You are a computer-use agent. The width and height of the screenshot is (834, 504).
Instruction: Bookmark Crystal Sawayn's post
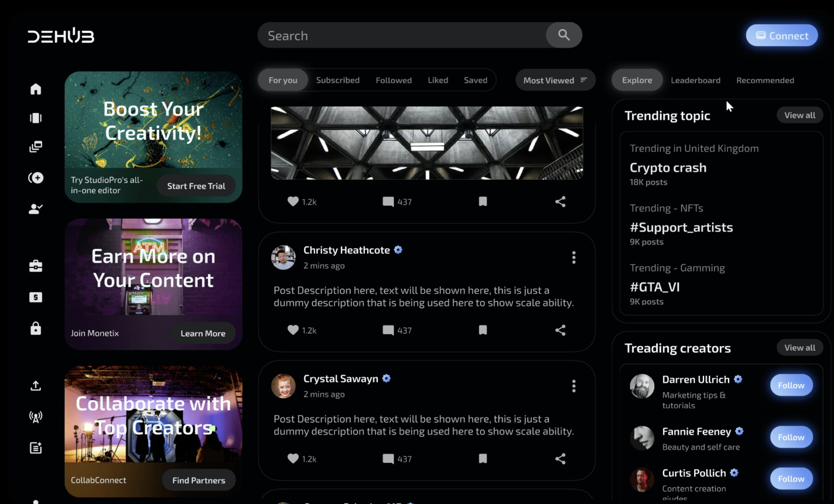[483, 458]
